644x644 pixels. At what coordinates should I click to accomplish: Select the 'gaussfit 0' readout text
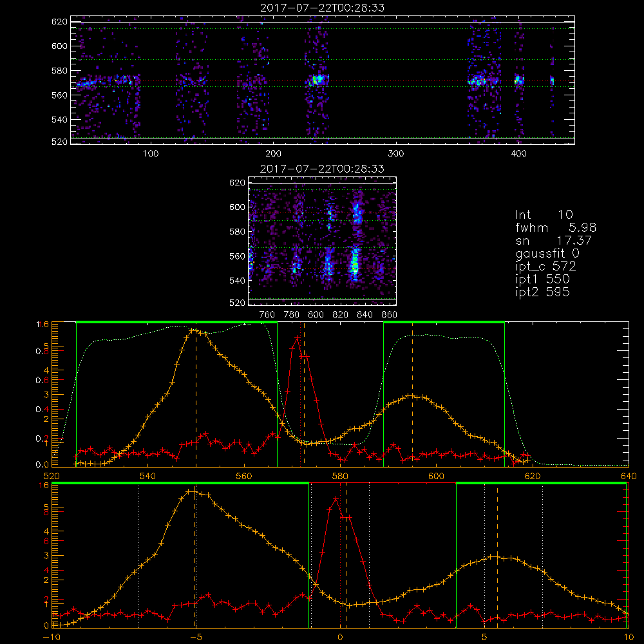(x=547, y=253)
